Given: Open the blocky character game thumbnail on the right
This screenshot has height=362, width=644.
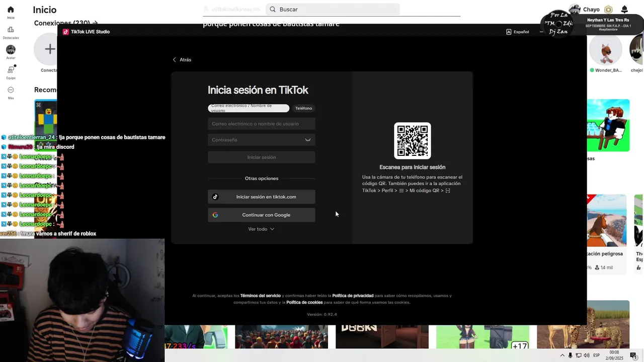Looking at the screenshot, I should (608, 125).
